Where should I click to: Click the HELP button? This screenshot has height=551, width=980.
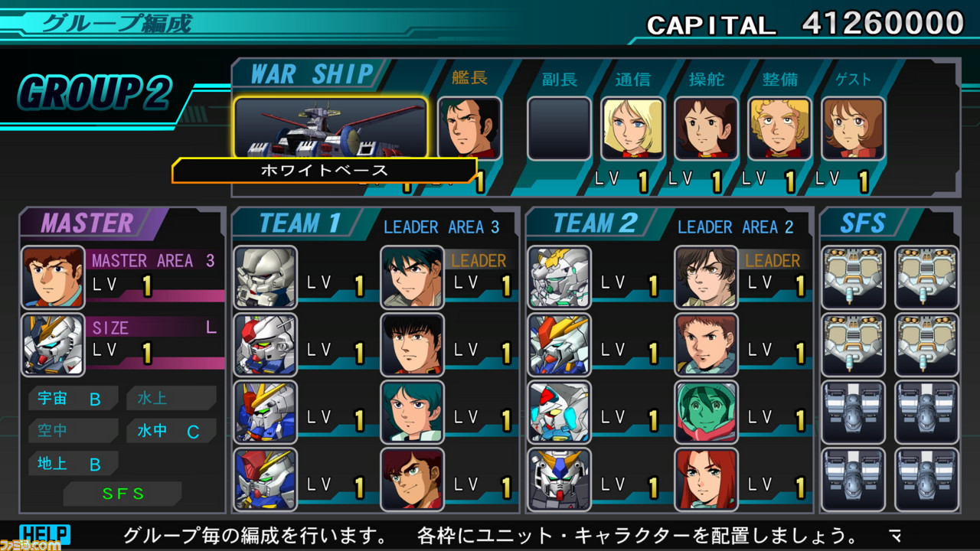44,533
